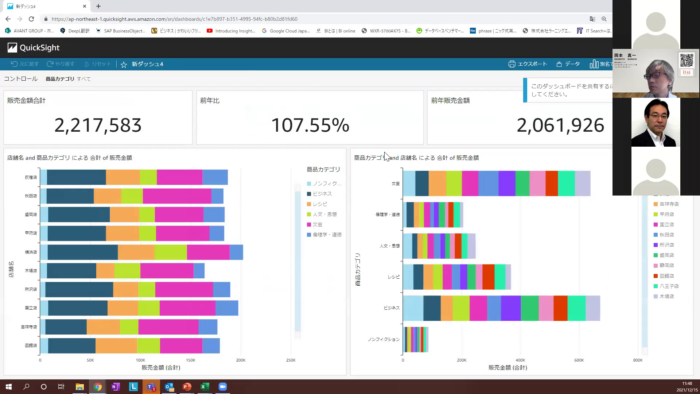Viewport: 700px width, 394px height.
Task: Click first light-blue segment of ビジネス category bar
Action: (x=413, y=308)
